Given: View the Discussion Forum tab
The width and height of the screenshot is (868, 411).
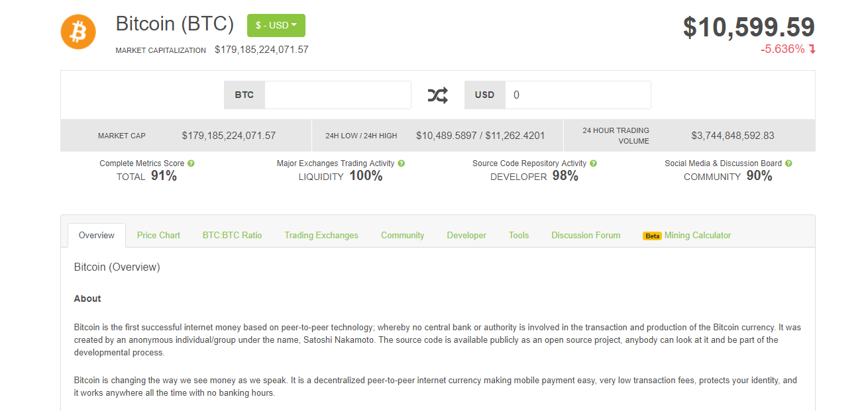Looking at the screenshot, I should point(586,235).
